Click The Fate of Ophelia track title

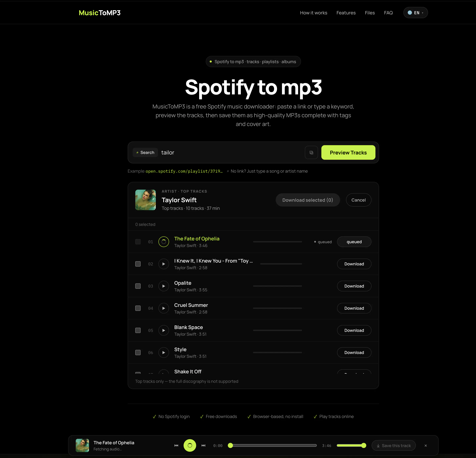click(x=197, y=239)
